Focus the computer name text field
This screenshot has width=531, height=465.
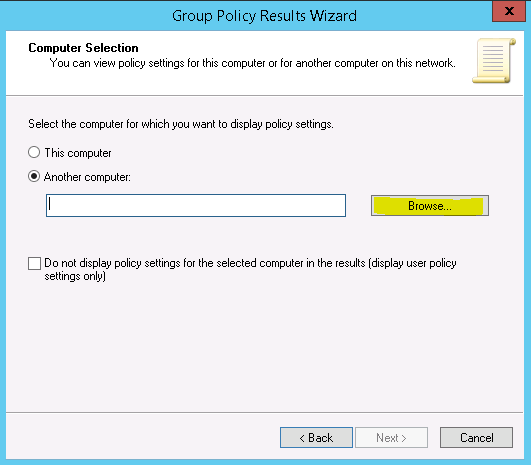click(x=196, y=205)
